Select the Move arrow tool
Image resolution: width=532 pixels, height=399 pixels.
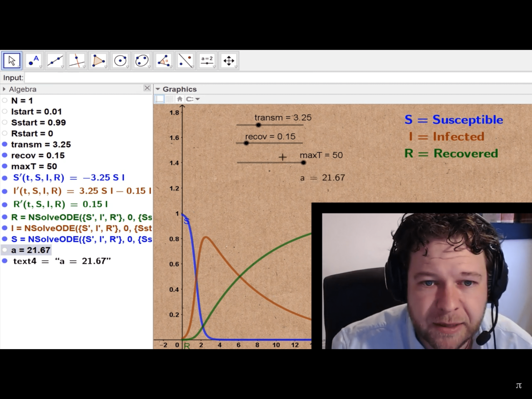(x=11, y=61)
